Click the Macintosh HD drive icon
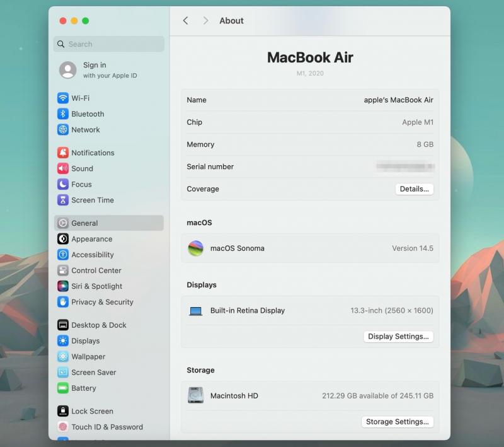 click(x=196, y=395)
